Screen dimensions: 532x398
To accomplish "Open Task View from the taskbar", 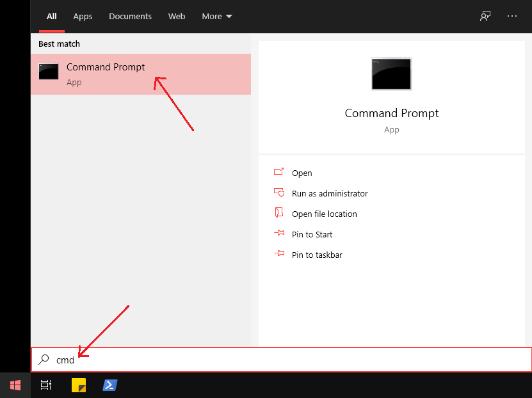I will click(x=46, y=385).
